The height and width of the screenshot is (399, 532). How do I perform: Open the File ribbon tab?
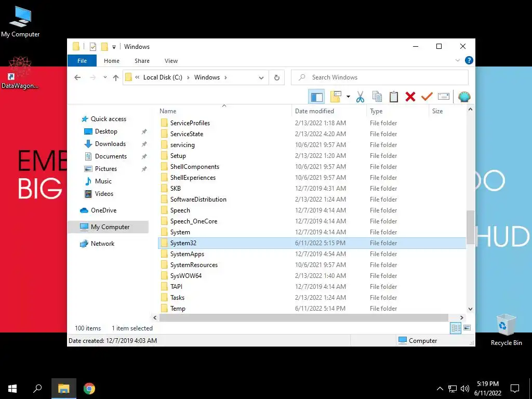coord(82,61)
